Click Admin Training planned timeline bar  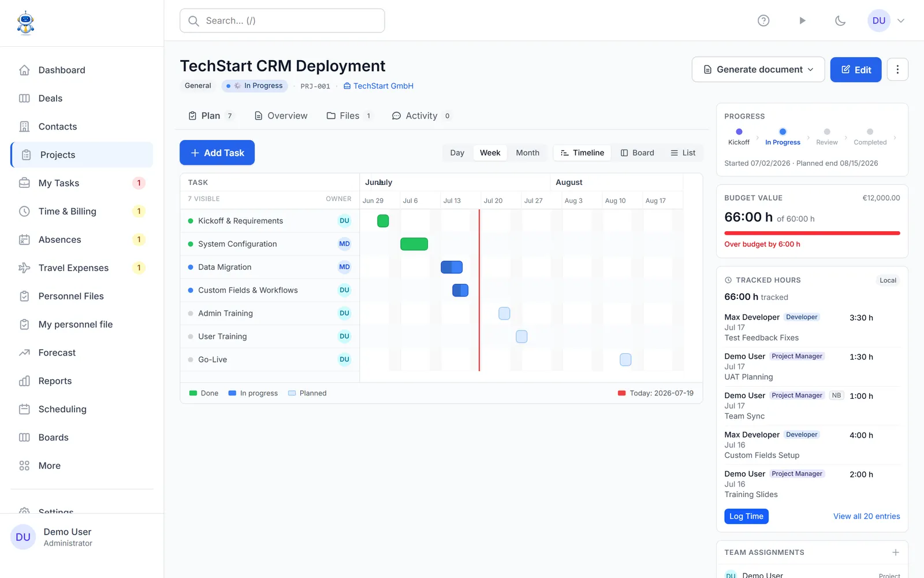pos(504,313)
